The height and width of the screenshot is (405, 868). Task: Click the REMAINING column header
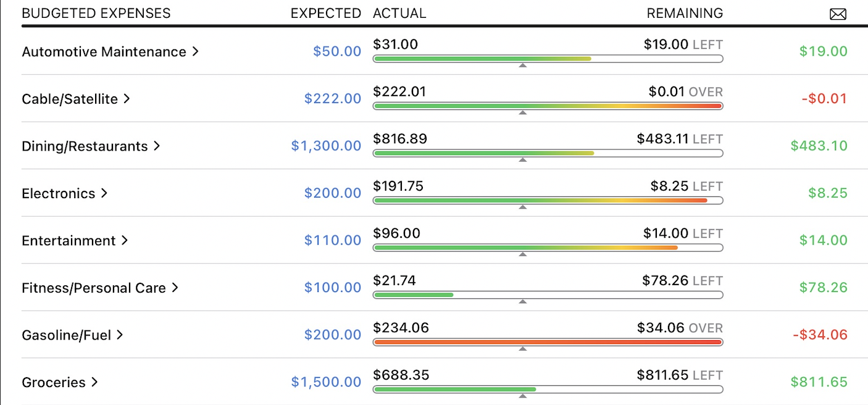685,14
